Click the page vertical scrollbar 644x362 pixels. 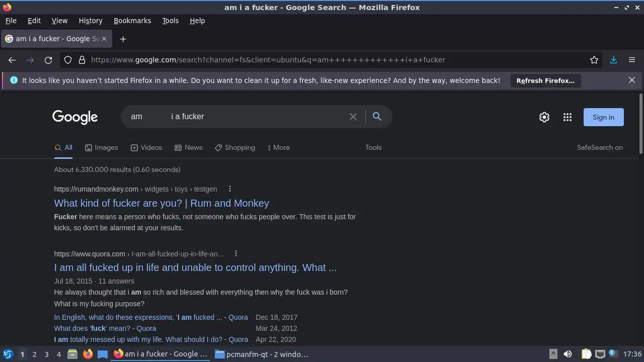click(x=640, y=124)
